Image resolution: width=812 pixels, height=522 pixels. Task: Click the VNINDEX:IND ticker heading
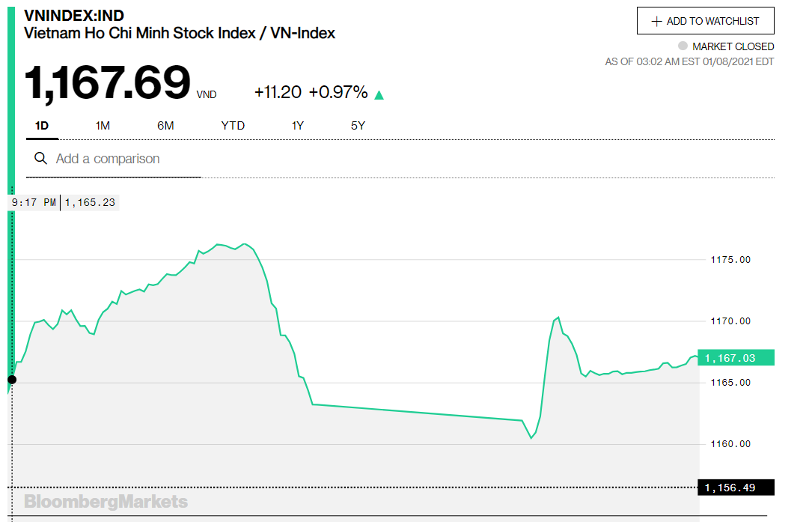(x=74, y=16)
